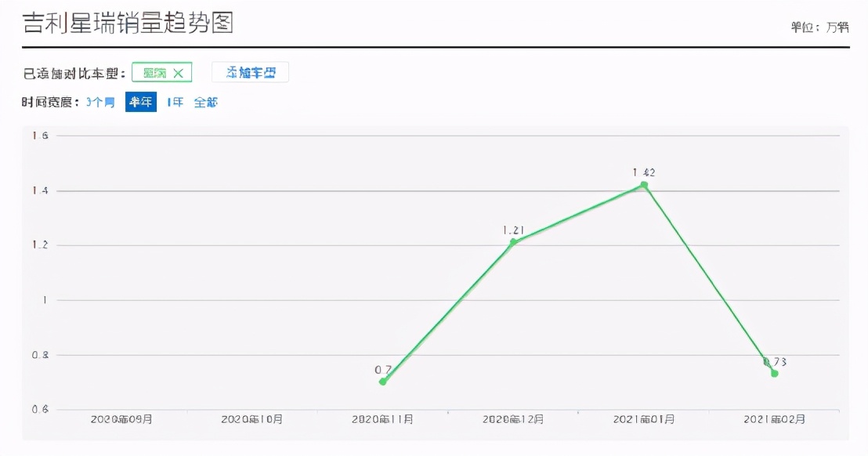This screenshot has width=868, height=456.
Task: Click the 1.21 value label
Action: pos(513,230)
